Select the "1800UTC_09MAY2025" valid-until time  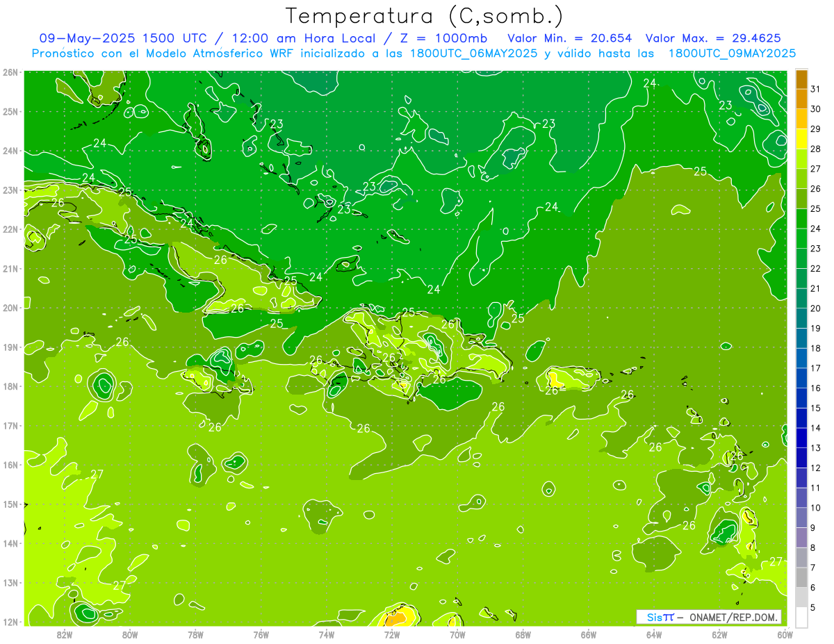pyautogui.click(x=732, y=53)
